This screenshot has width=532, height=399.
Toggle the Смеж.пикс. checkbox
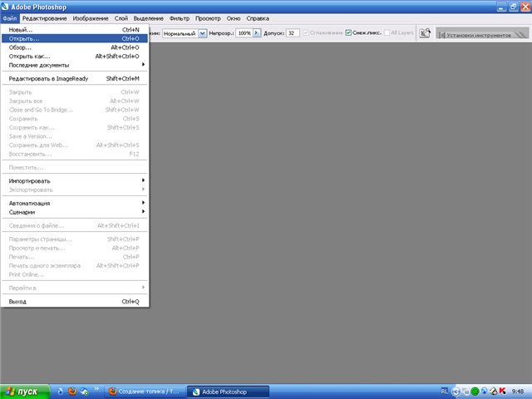[x=349, y=33]
